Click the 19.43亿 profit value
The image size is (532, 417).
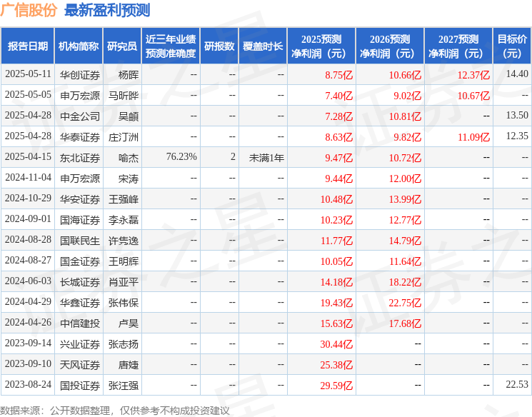(336, 303)
